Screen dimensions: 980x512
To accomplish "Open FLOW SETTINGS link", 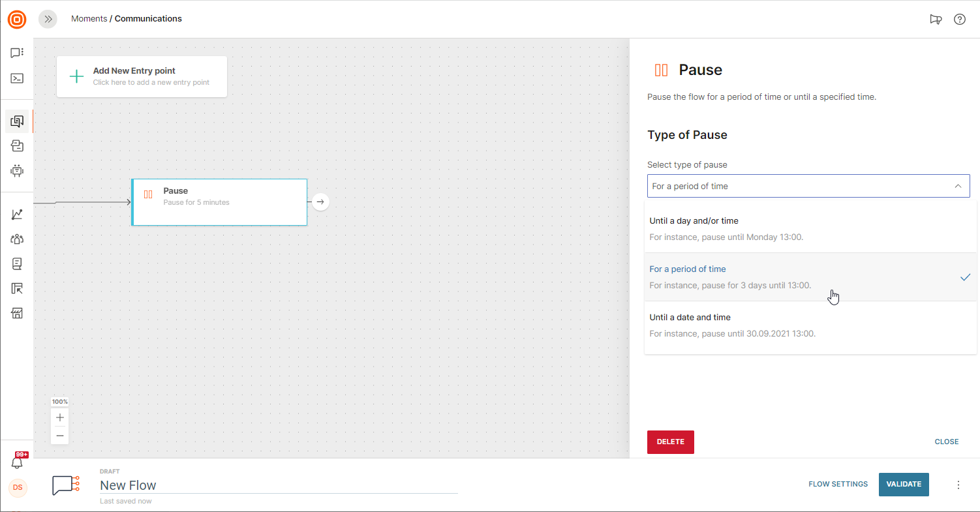I will [x=838, y=484].
